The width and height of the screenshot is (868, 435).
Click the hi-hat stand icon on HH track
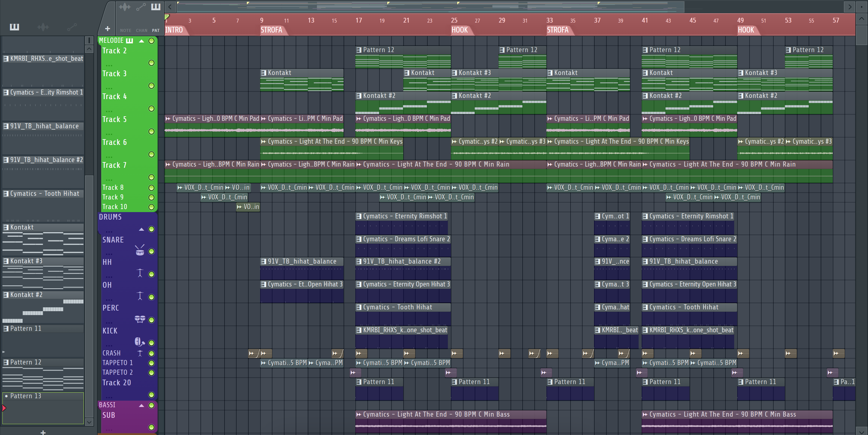pos(140,273)
